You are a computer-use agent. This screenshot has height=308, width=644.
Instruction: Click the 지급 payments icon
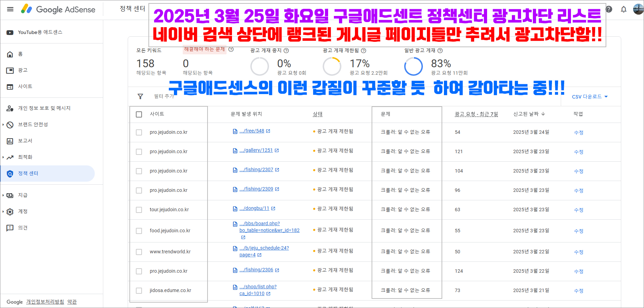pyautogui.click(x=10, y=195)
